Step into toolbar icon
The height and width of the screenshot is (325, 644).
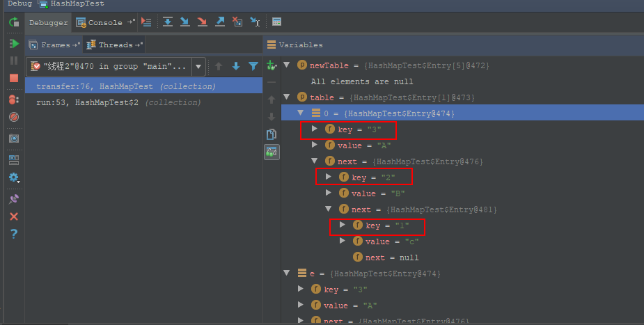[x=184, y=22]
